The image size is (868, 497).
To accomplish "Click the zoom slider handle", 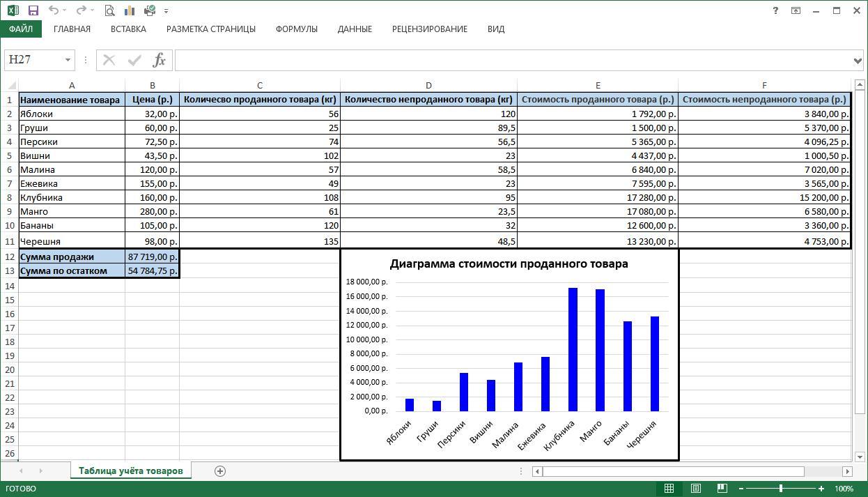I will (x=781, y=489).
